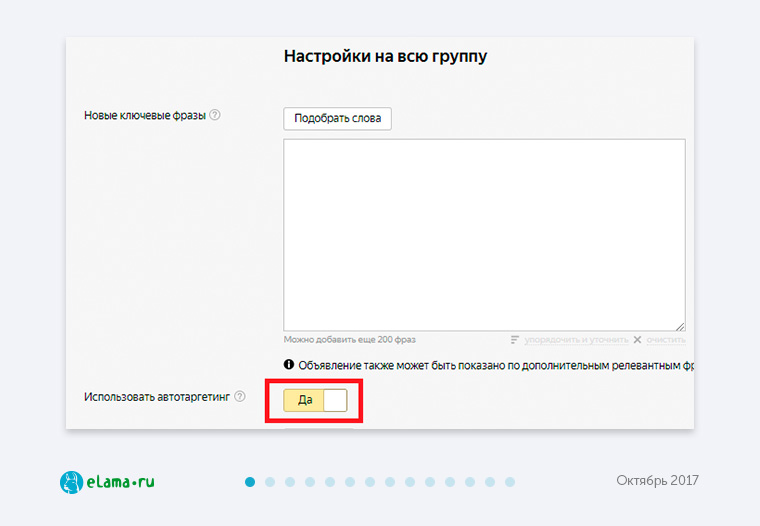
Task: Click the X icon next to очистить
Action: point(637,340)
